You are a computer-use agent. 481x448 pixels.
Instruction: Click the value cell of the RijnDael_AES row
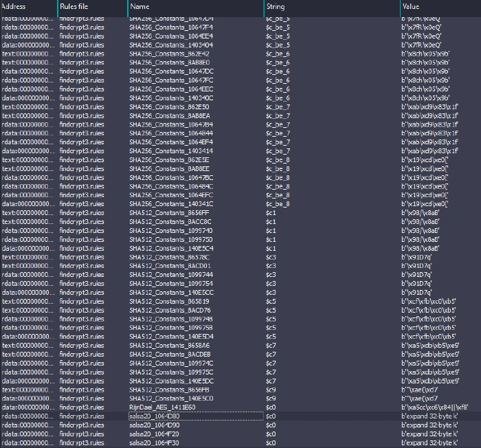pos(435,407)
